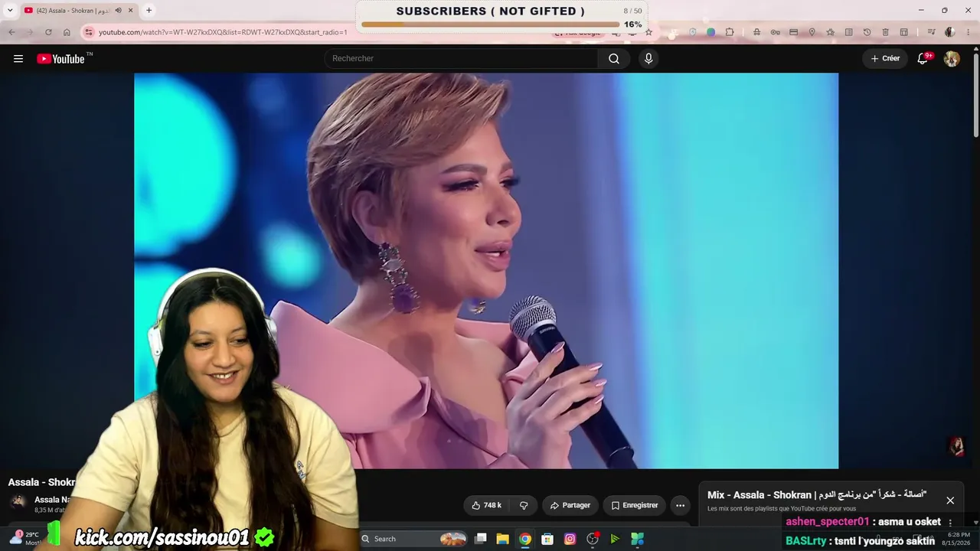Screen dimensions: 980x551
Task: Open Instagram from the taskbar
Action: point(570,539)
